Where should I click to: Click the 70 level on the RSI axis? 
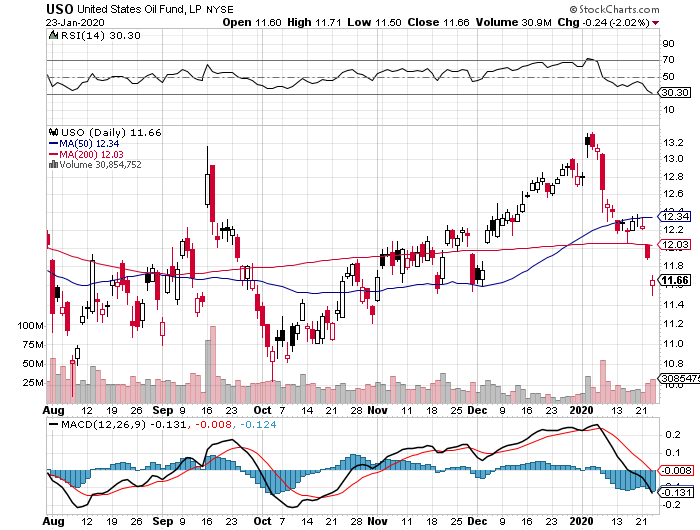point(668,59)
